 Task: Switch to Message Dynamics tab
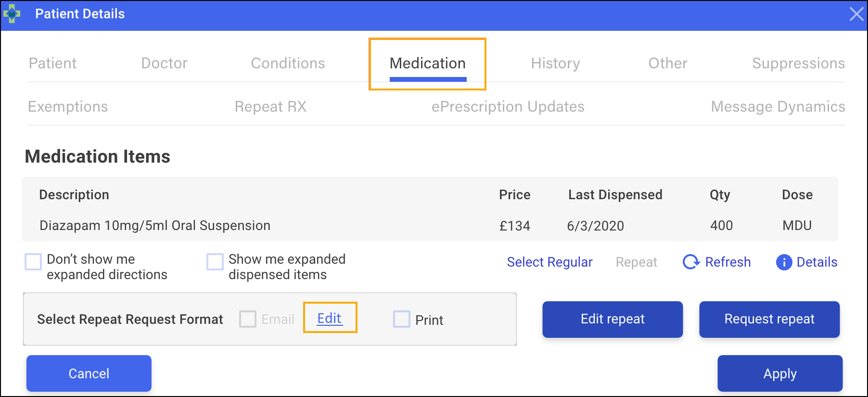778,106
